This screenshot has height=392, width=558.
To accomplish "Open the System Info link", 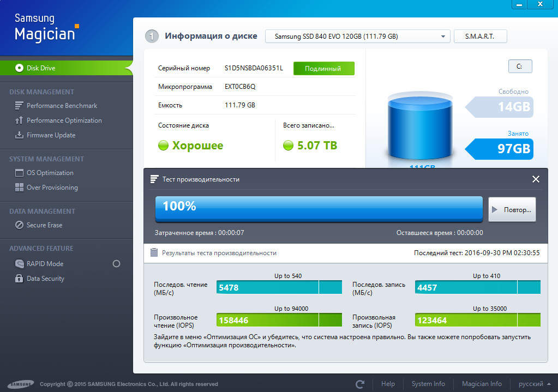I will 428,384.
